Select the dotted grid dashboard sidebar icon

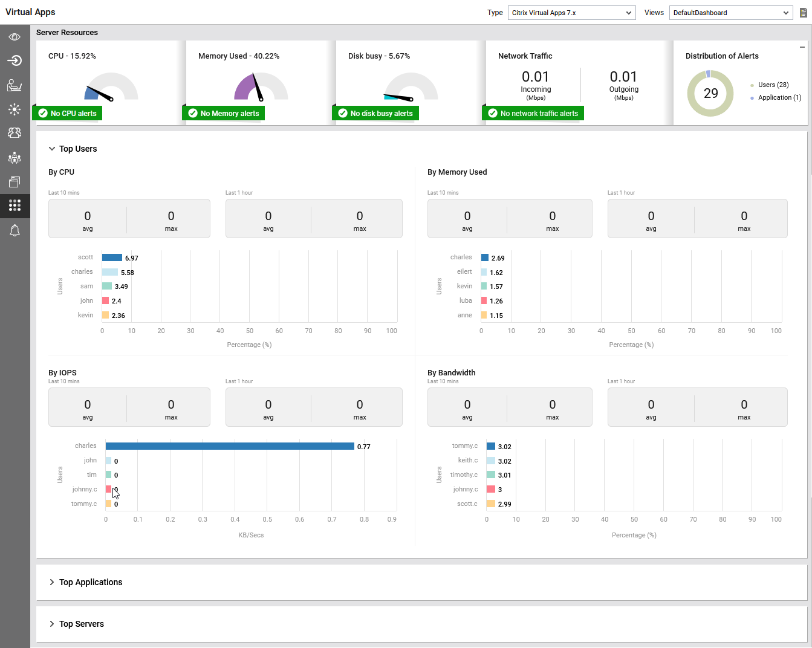[15, 206]
